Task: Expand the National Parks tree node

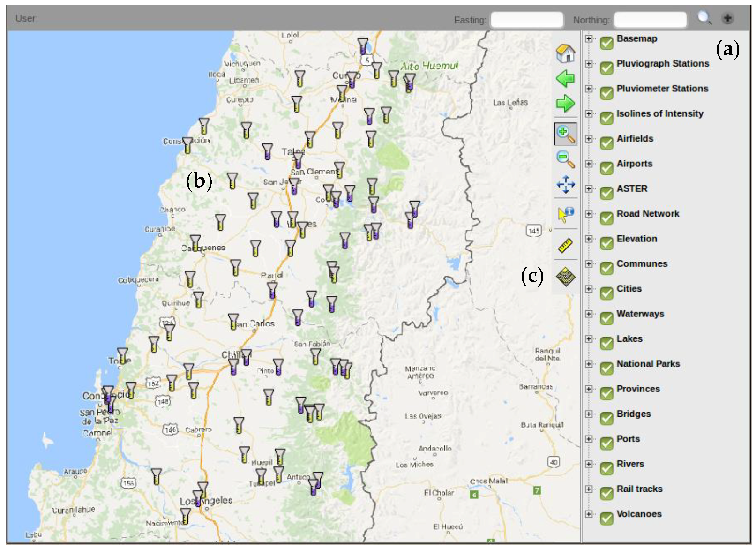Action: (x=589, y=364)
